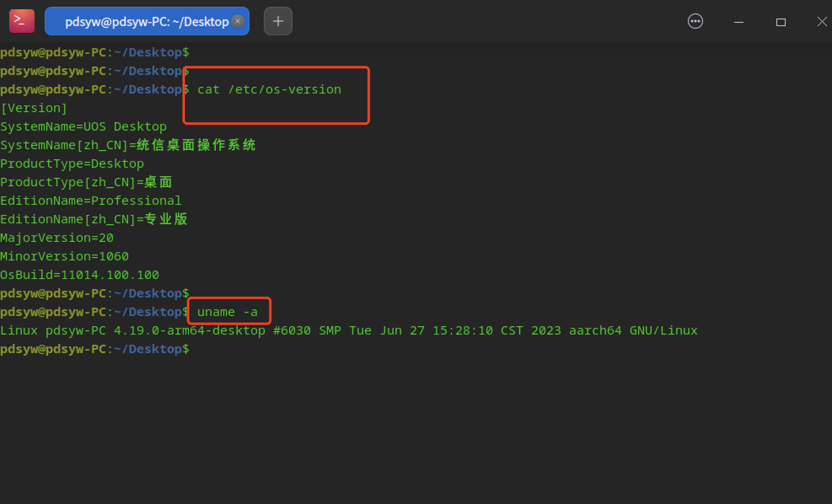Click the red terminal app icon
The image size is (832, 504).
click(21, 21)
